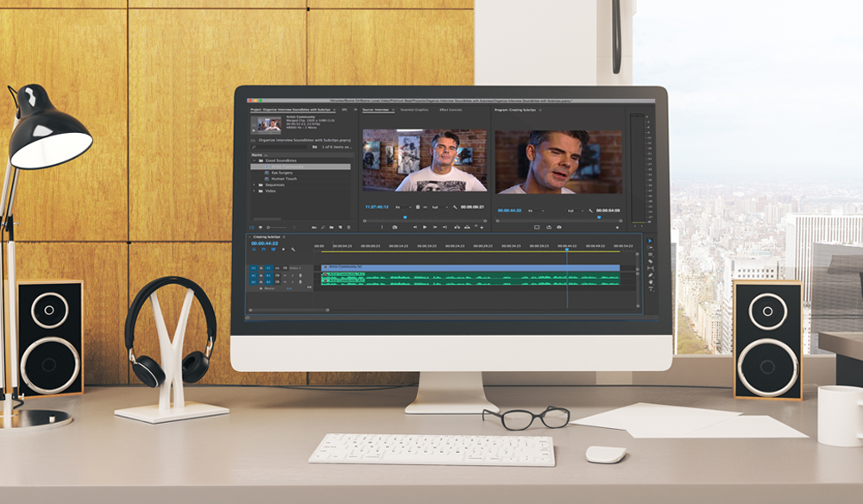Toggle snapping in the timeline
Screen dimensions: 863x504
263,249
